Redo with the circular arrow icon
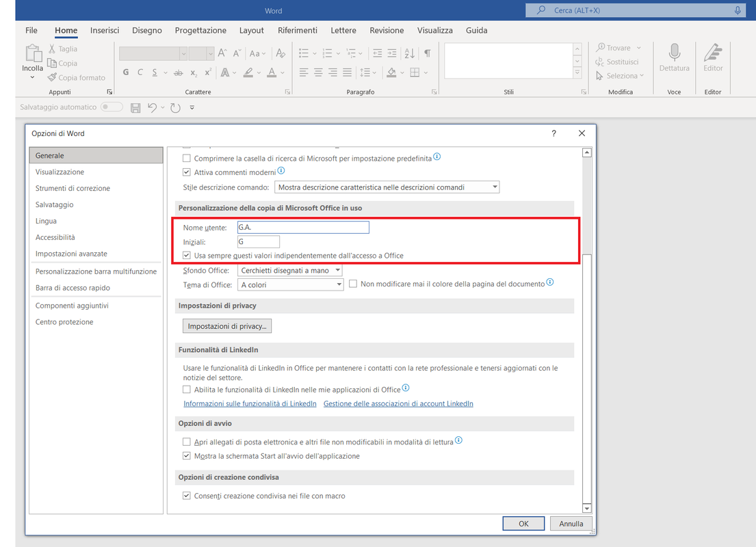Screen dimensions: 756x547 [x=176, y=108]
